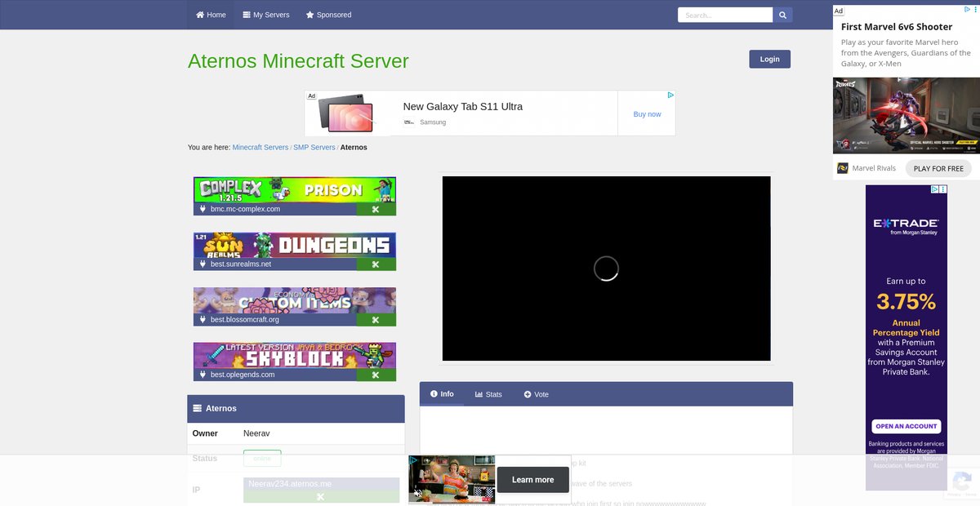The image size is (980, 506).
Task: Click the Marvel Rivals logo icon
Action: click(x=843, y=168)
